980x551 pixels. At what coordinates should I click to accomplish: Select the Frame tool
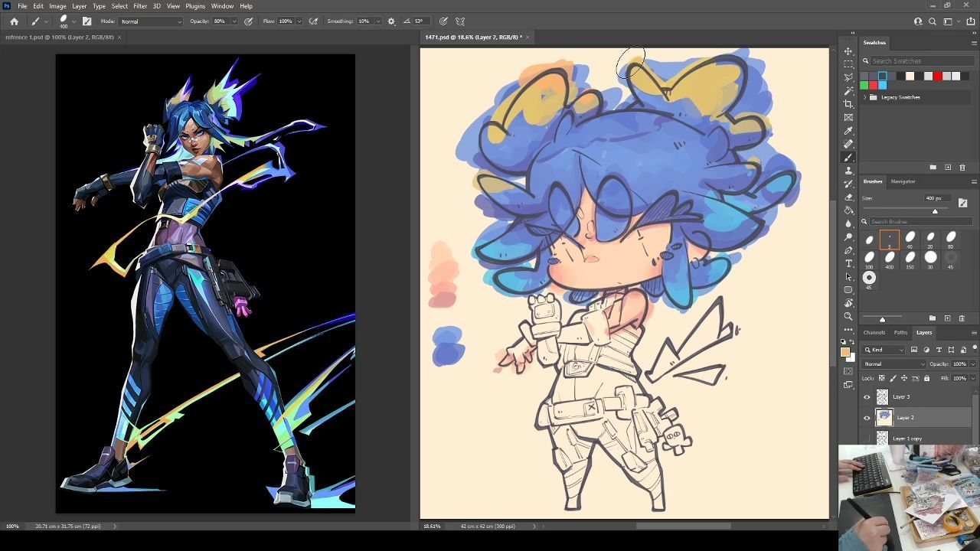[x=848, y=117]
